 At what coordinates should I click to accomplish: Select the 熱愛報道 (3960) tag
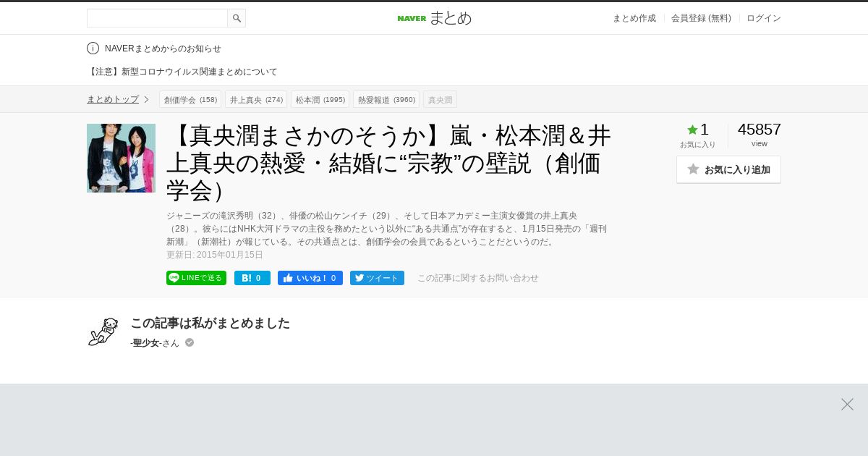click(386, 99)
